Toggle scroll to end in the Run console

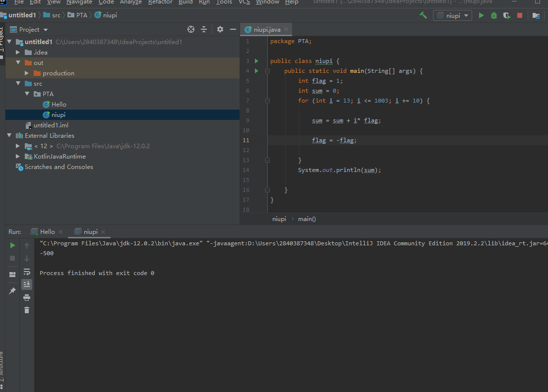click(27, 284)
